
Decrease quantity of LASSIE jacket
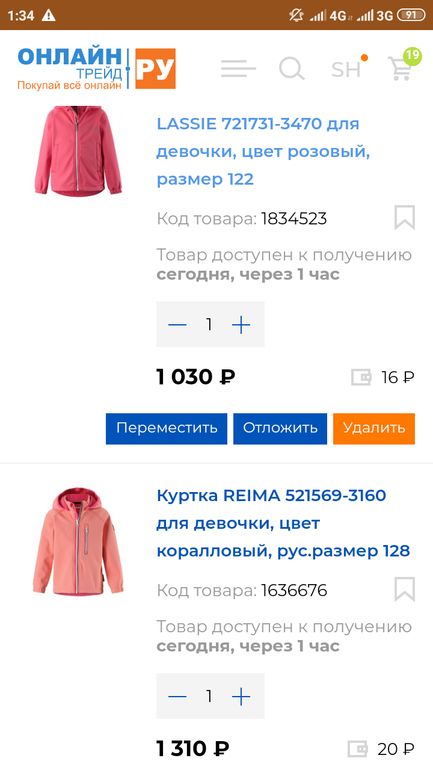pyautogui.click(x=177, y=325)
